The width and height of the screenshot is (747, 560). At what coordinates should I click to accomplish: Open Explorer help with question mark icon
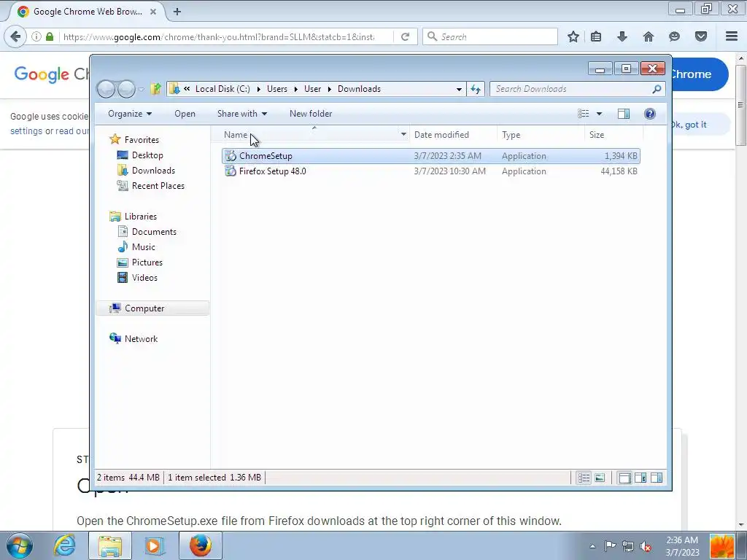click(650, 113)
